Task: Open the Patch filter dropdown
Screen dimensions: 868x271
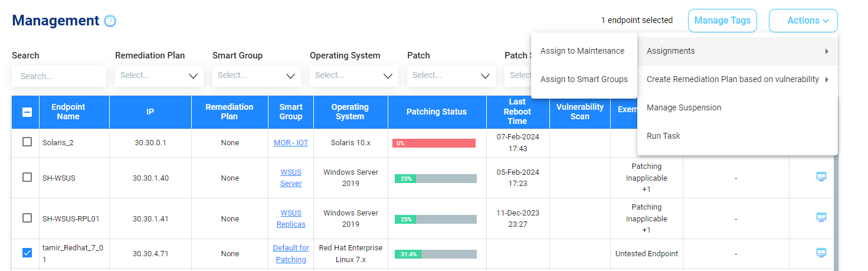Action: [x=451, y=76]
